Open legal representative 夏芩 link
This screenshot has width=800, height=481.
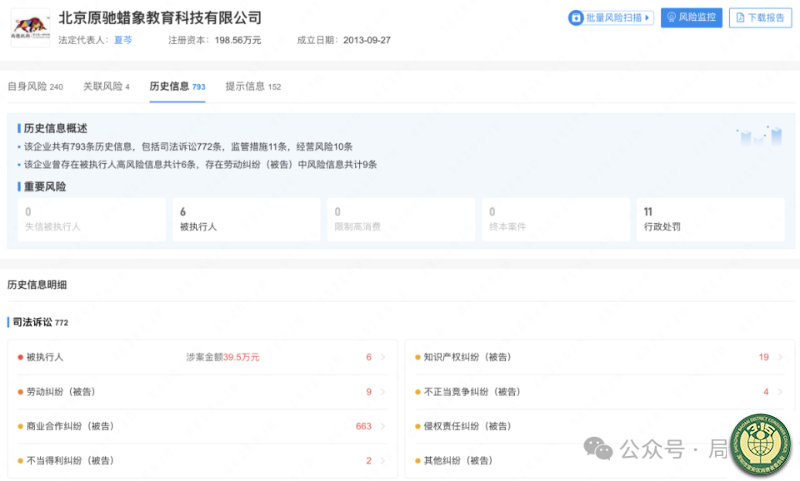(x=122, y=40)
